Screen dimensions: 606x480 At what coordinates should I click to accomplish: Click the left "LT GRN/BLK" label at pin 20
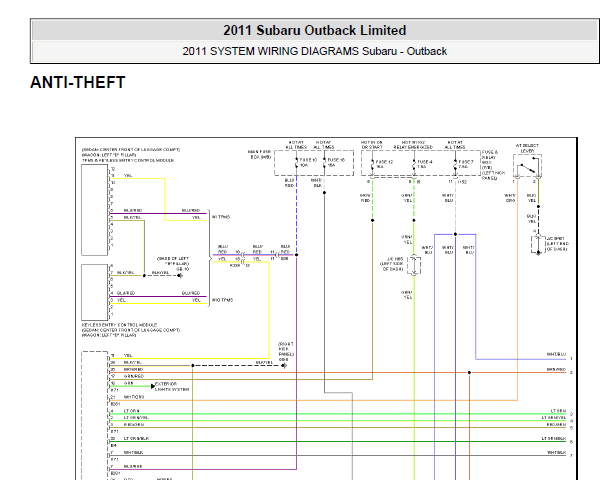(136, 438)
